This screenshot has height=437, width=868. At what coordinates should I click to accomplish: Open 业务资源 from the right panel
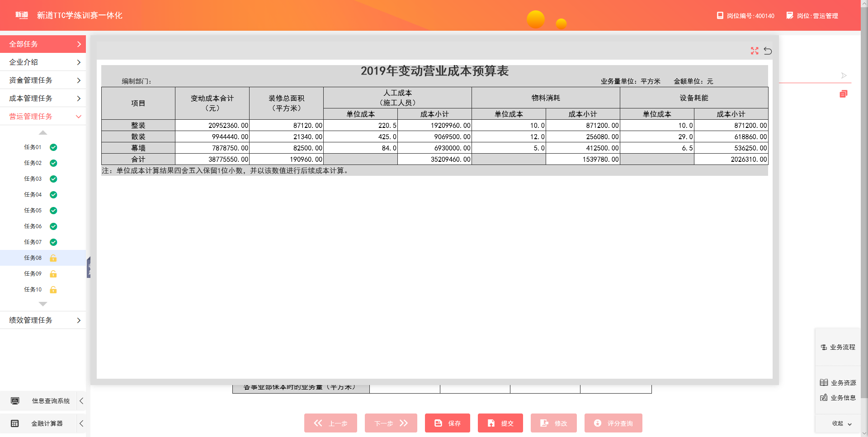838,383
